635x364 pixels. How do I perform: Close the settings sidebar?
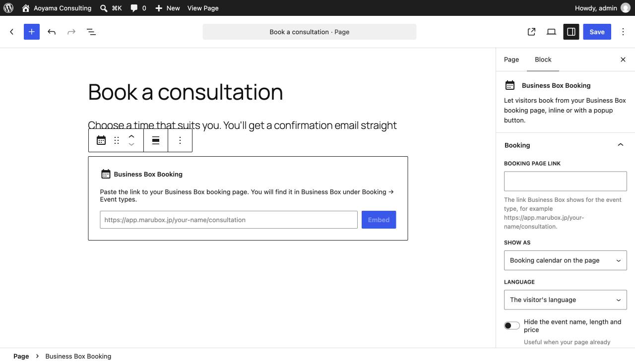[623, 60]
